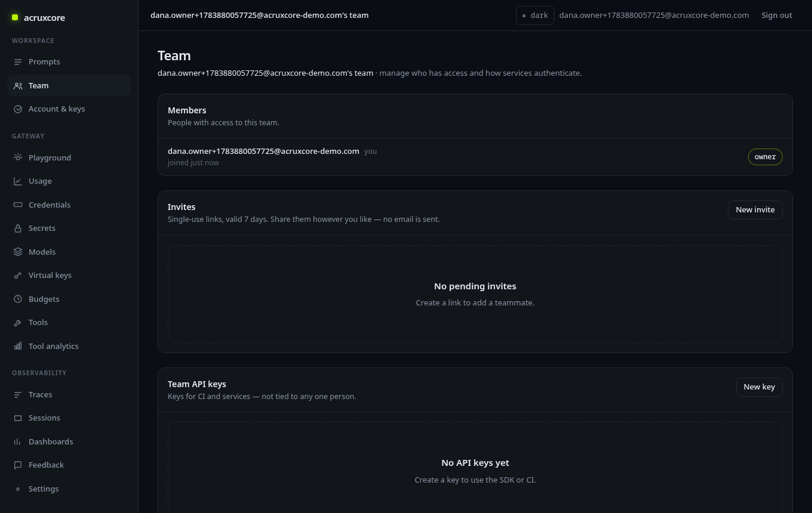Viewport: 812px width, 513px height.
Task: Click the Models layers icon
Action: [18, 252]
